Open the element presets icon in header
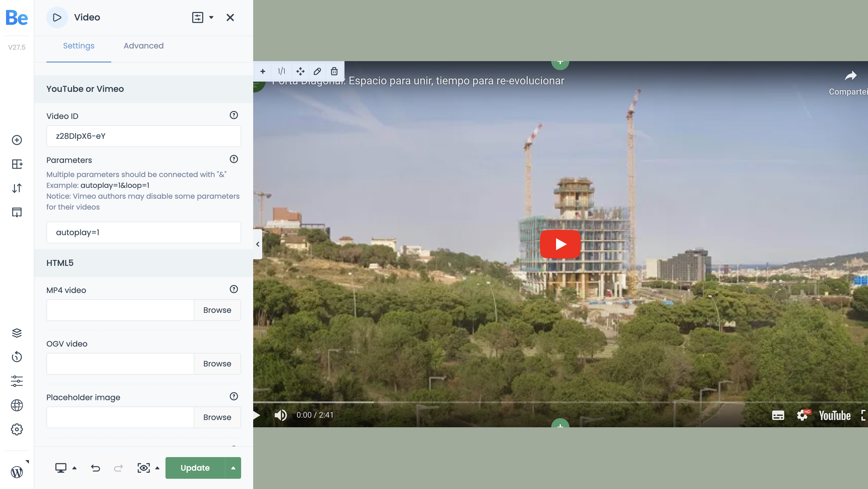The image size is (868, 489). click(x=197, y=17)
